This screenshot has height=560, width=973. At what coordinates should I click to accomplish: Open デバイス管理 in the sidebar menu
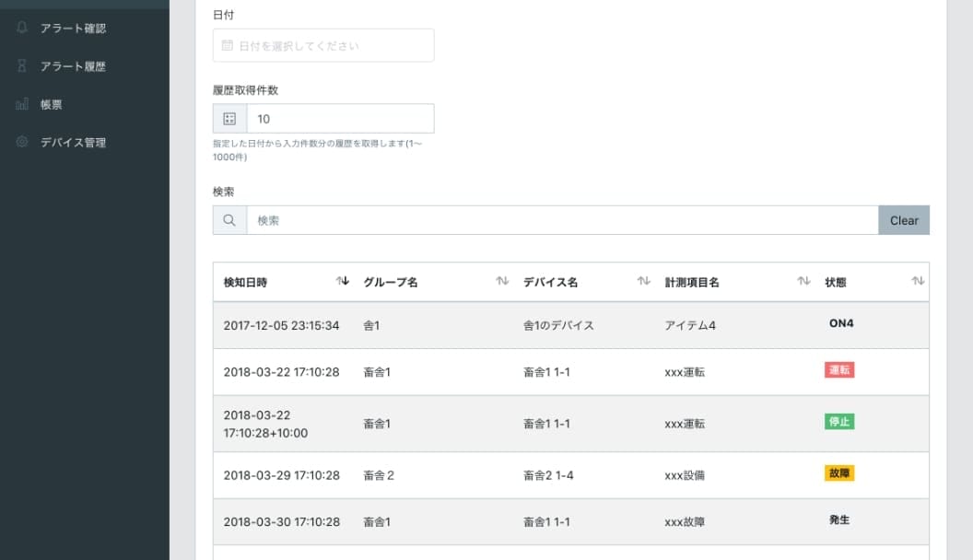tap(73, 143)
